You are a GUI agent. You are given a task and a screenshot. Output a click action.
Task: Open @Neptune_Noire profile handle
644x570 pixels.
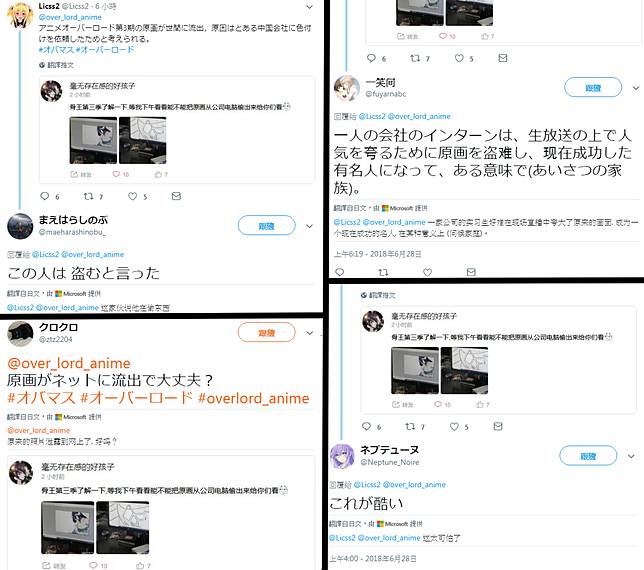(390, 462)
